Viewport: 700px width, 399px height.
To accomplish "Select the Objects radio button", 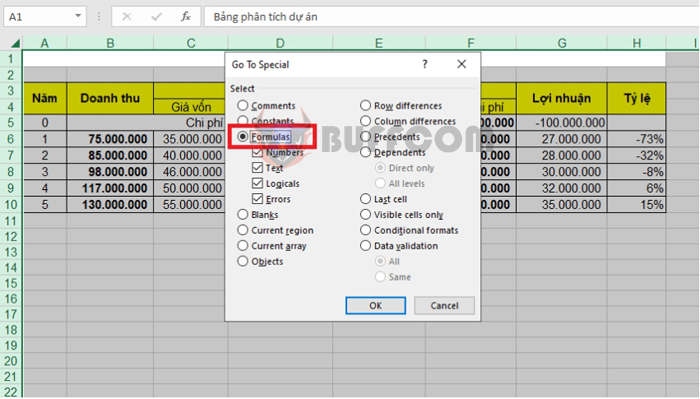I will click(x=242, y=261).
